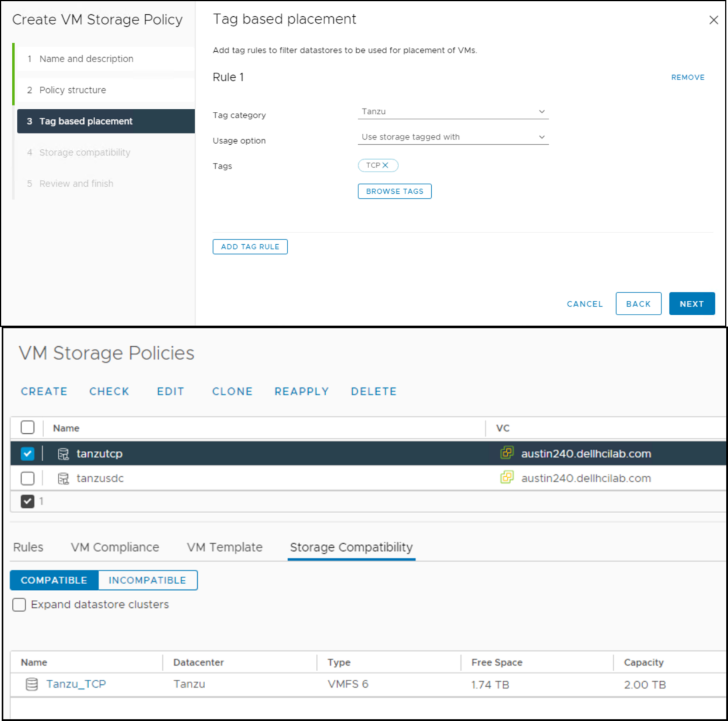Go to Review and finish step
Viewport: 728px width, 721px height.
105,184
